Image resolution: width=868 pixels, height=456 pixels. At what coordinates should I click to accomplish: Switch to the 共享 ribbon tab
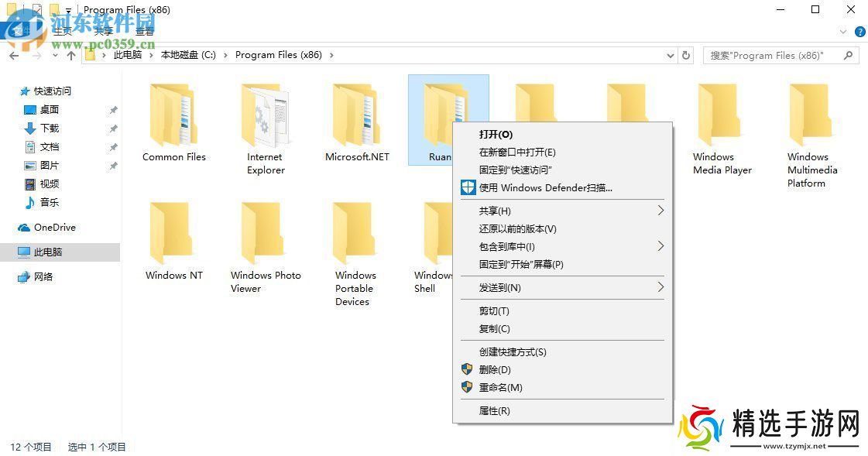(103, 31)
